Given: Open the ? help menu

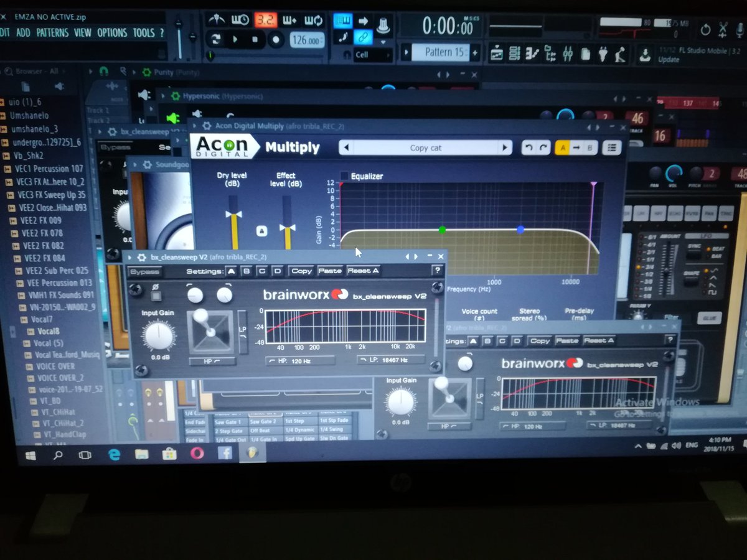Looking at the screenshot, I should pyautogui.click(x=162, y=32).
